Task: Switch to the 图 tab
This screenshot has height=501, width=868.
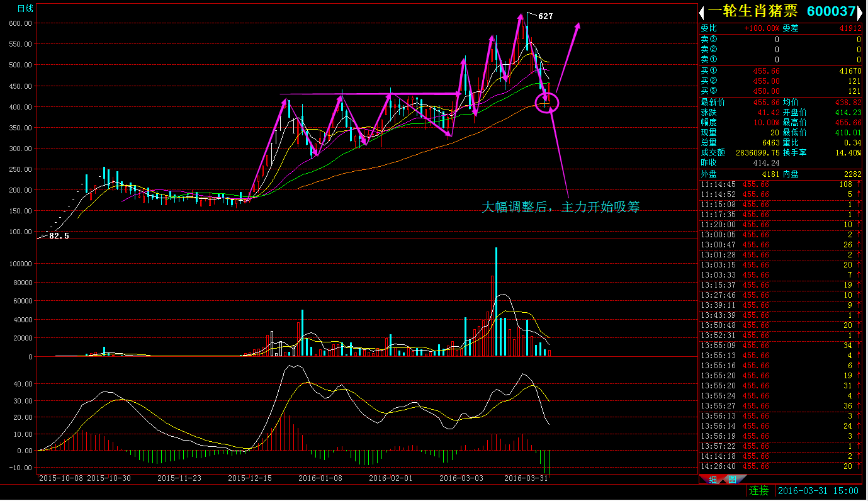Action: click(732, 480)
